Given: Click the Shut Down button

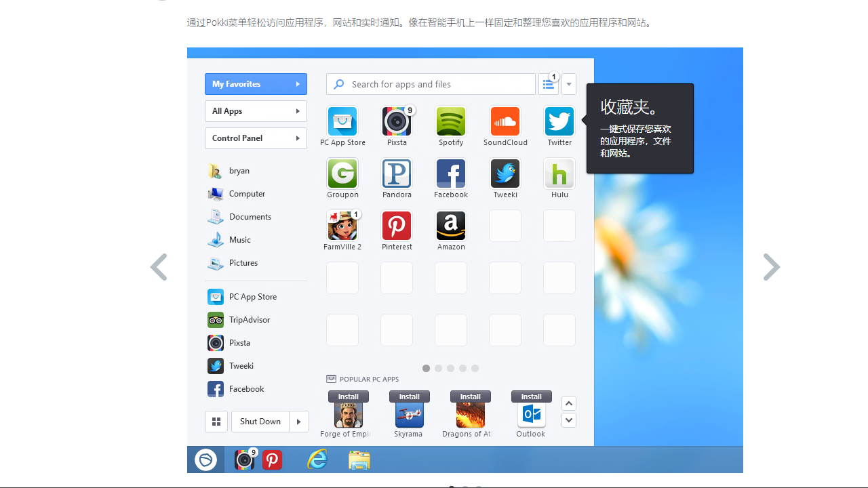Looking at the screenshot, I should point(260,421).
